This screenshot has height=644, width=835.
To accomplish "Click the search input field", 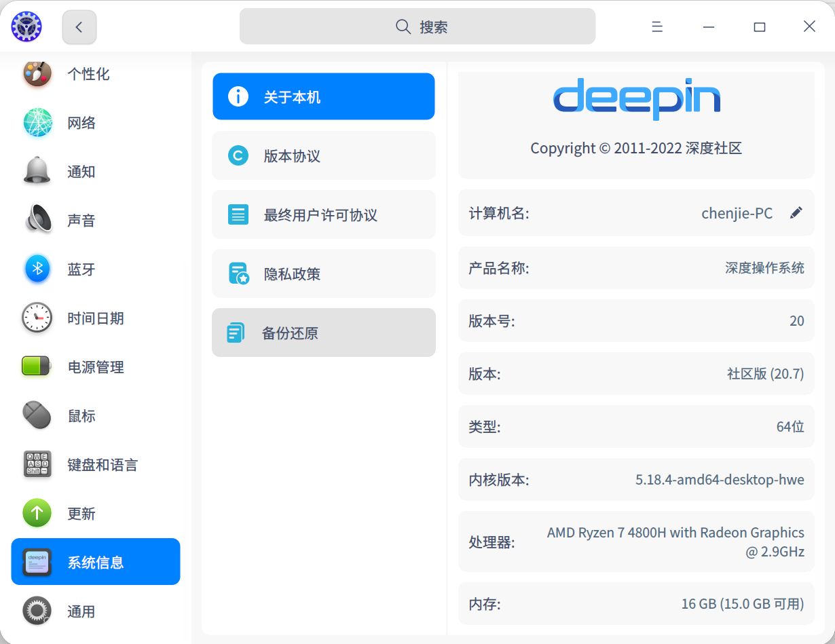I will (x=417, y=27).
